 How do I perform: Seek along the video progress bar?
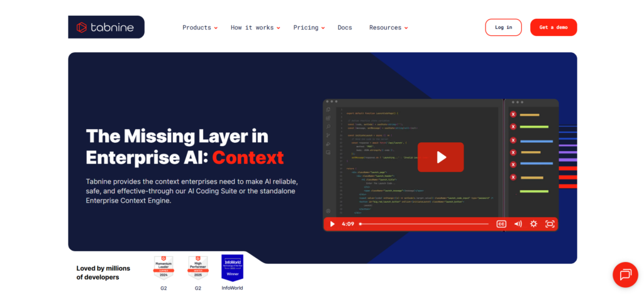pyautogui.click(x=424, y=224)
